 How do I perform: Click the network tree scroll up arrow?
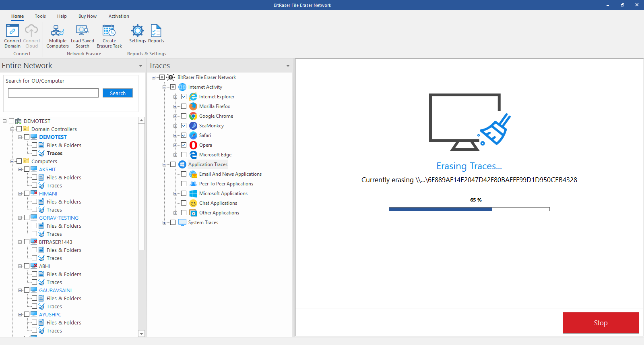(x=141, y=121)
